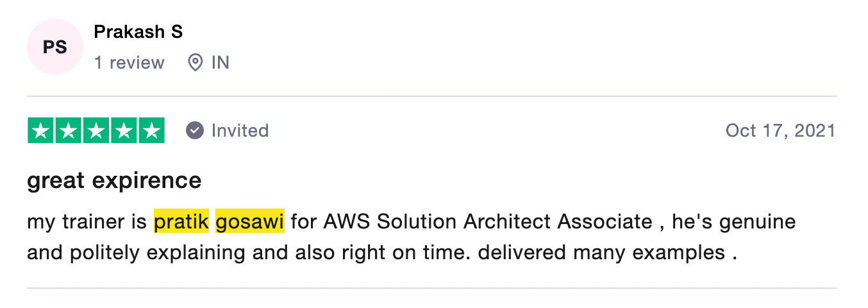Click the Invited label text
Image resolution: width=868 pixels, height=308 pixels.
pos(240,131)
